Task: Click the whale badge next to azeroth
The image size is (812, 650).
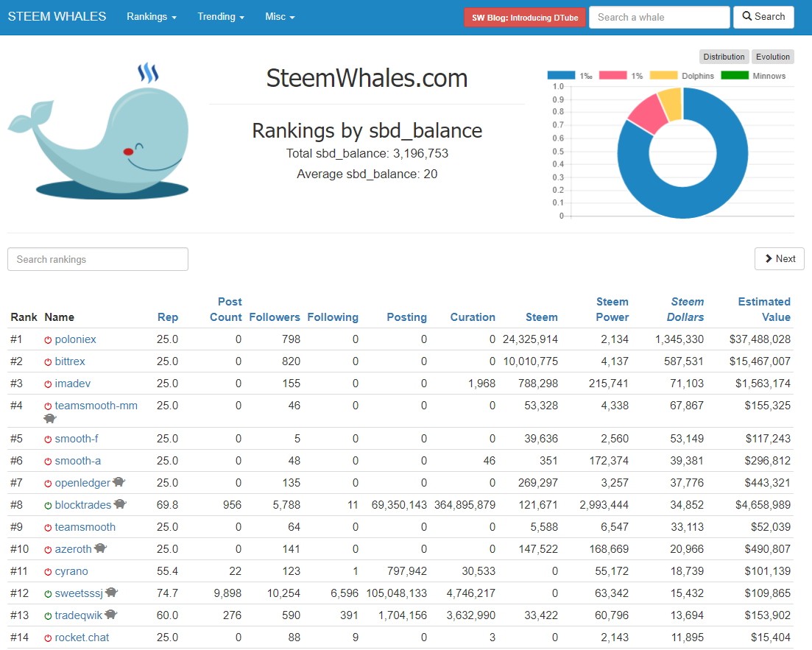Action: 100,548
